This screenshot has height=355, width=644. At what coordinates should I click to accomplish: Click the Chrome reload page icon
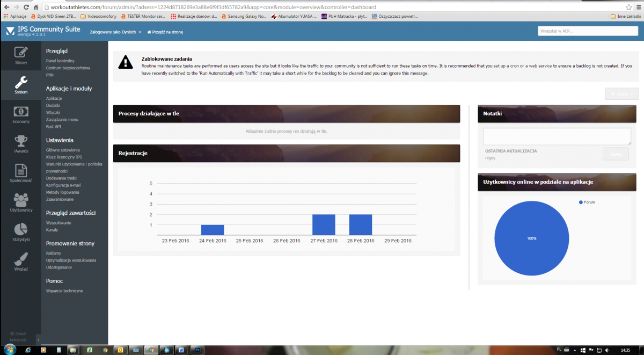(x=25, y=8)
